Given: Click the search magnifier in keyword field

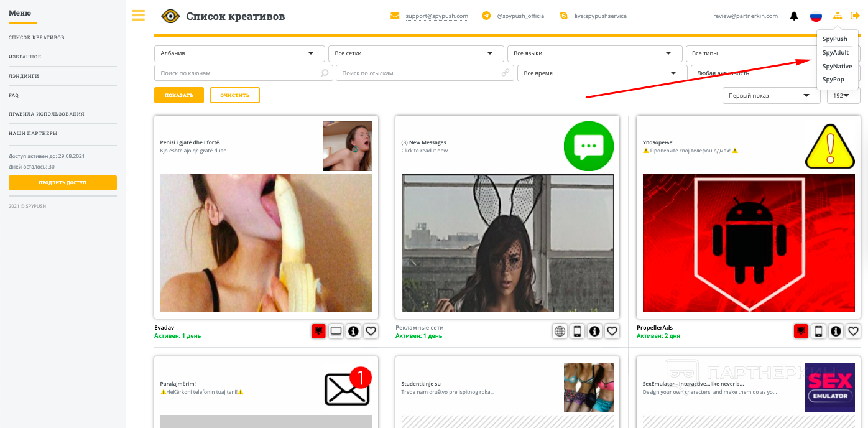Looking at the screenshot, I should 325,73.
